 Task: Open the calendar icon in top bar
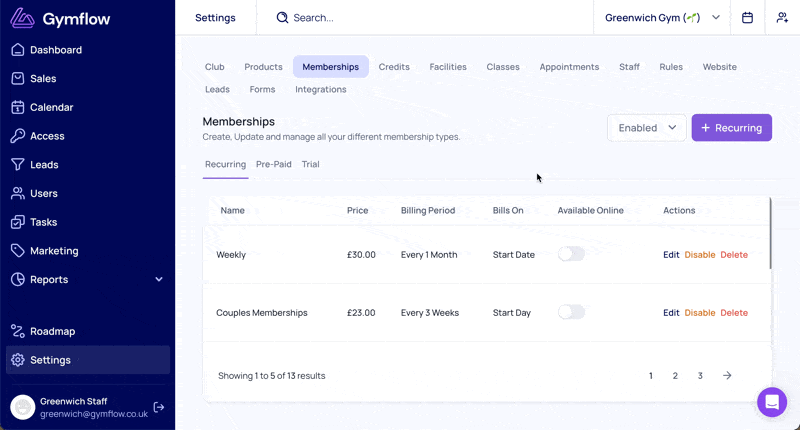point(748,18)
